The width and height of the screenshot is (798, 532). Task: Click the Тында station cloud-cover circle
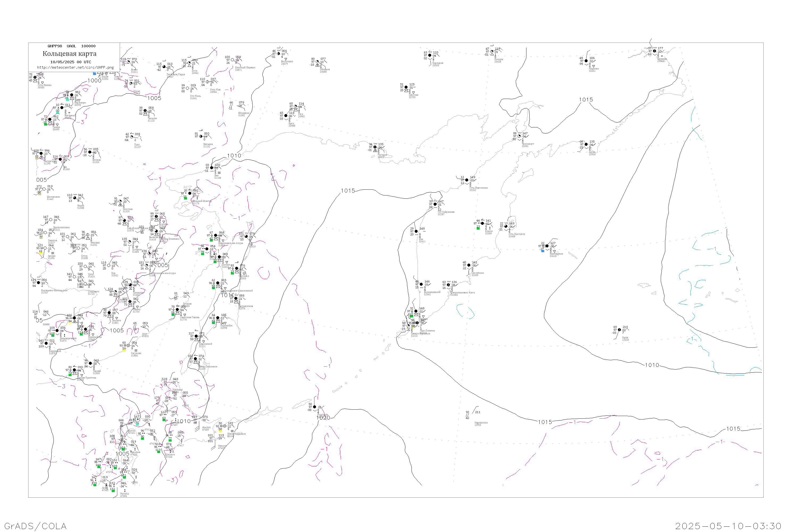[50, 119]
